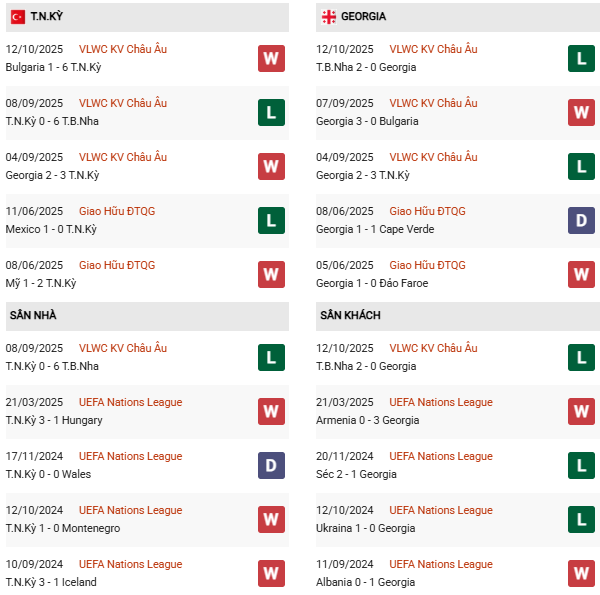The width and height of the screenshot is (600, 595).
Task: Select the SÂN NHÀ section header
Action: 33,315
